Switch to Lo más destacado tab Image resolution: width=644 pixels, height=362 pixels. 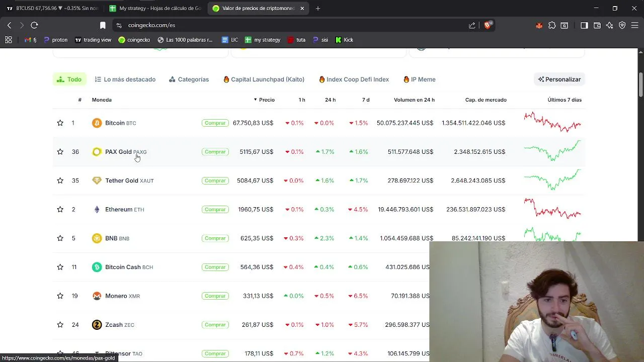[125, 79]
